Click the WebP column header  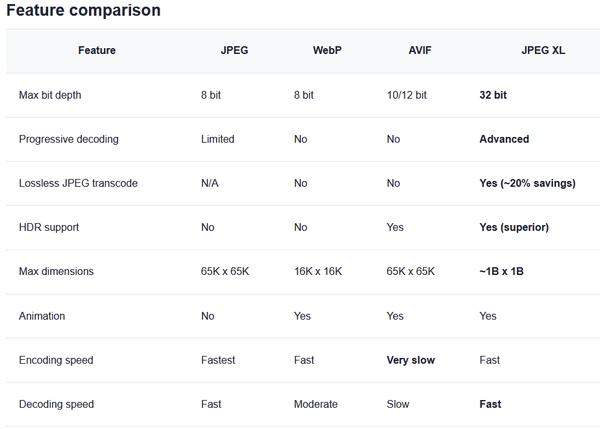pos(327,51)
